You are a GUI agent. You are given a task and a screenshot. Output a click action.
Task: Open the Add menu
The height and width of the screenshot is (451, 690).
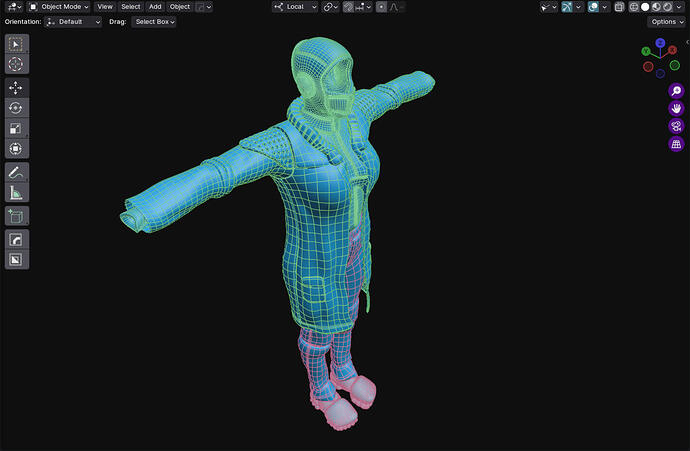[155, 6]
